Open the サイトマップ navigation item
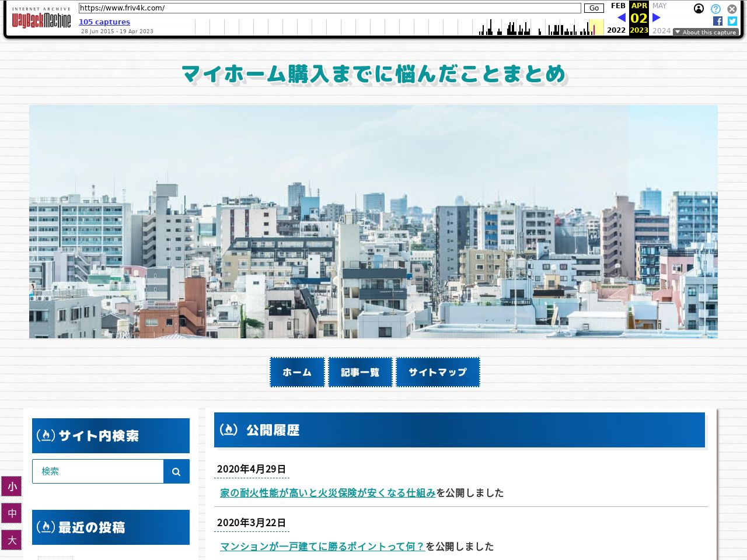This screenshot has height=560, width=747. 438,372
